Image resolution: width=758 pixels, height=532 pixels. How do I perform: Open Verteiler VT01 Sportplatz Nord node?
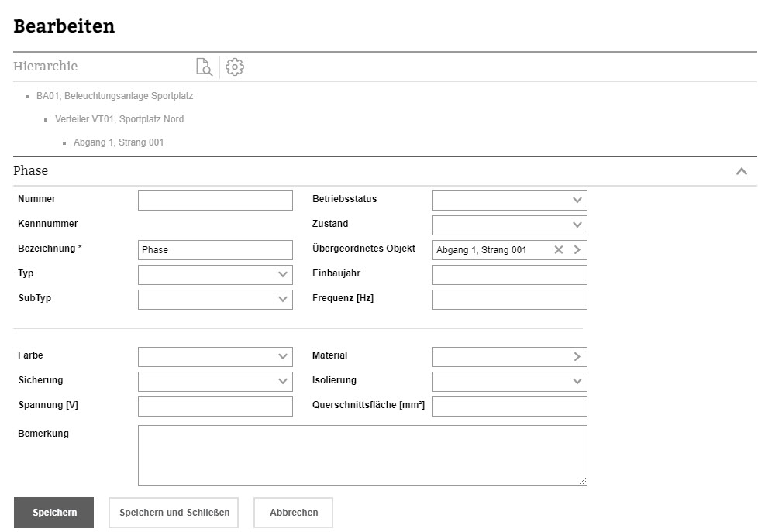tap(119, 119)
